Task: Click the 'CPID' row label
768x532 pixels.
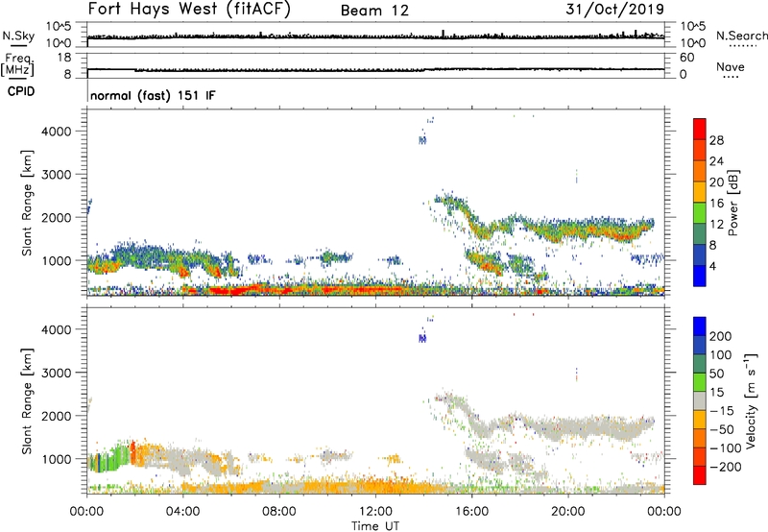Action: (x=21, y=91)
